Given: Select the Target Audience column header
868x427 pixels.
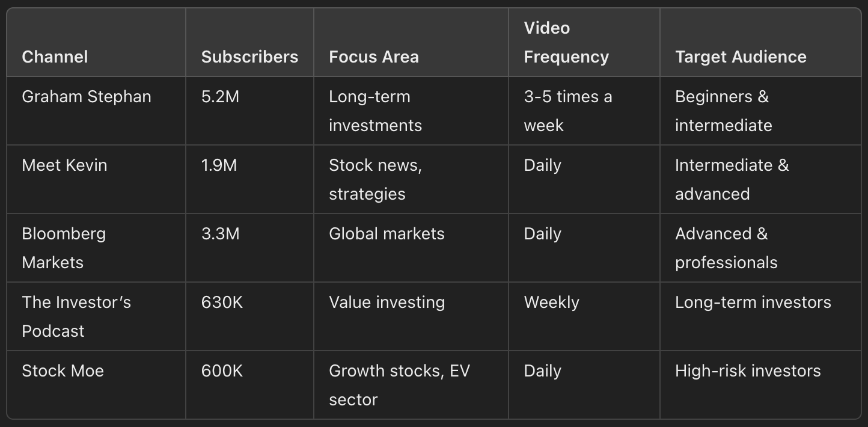Looking at the screenshot, I should coord(741,57).
